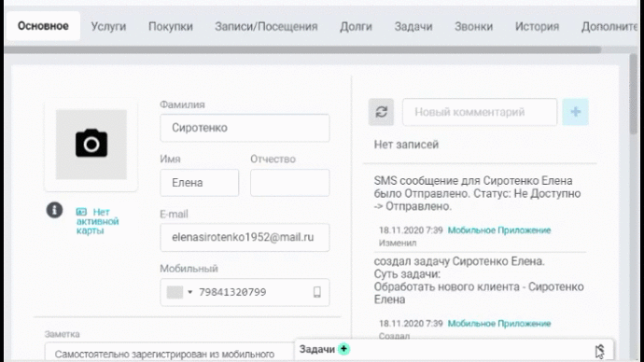Click timestamp '18.11.2020 7:39' above Изменил
644x362 pixels.
pos(411,230)
